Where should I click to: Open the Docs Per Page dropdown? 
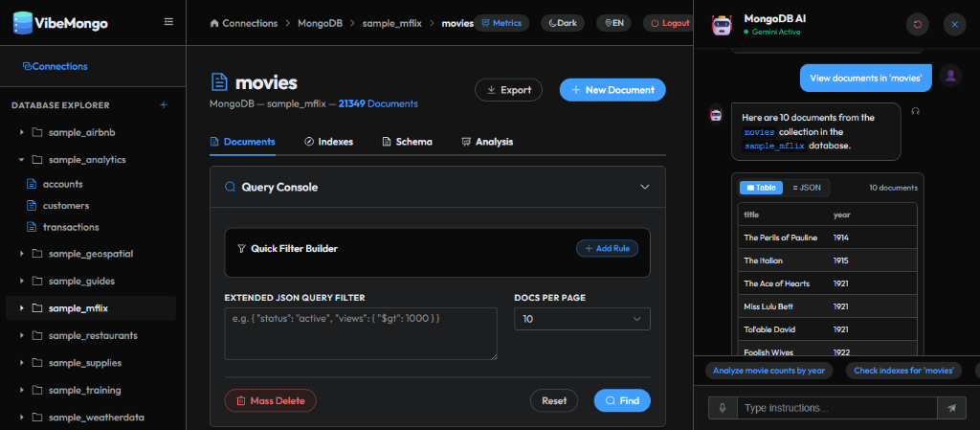pos(582,319)
